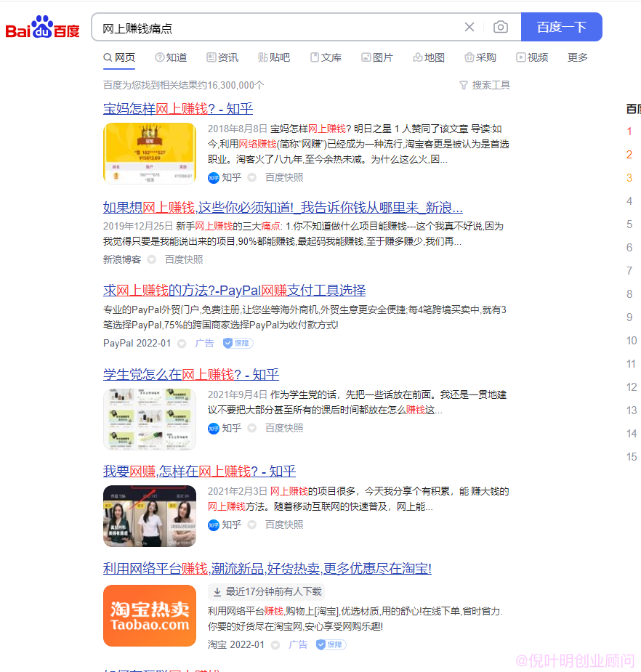
Task: Open 搜索工具 filter options
Action: 485,85
